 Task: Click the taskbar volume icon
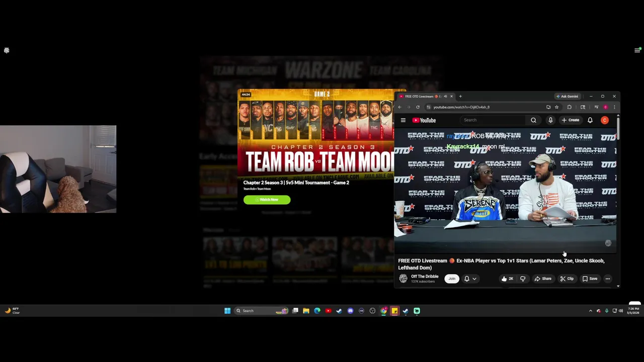(621, 311)
